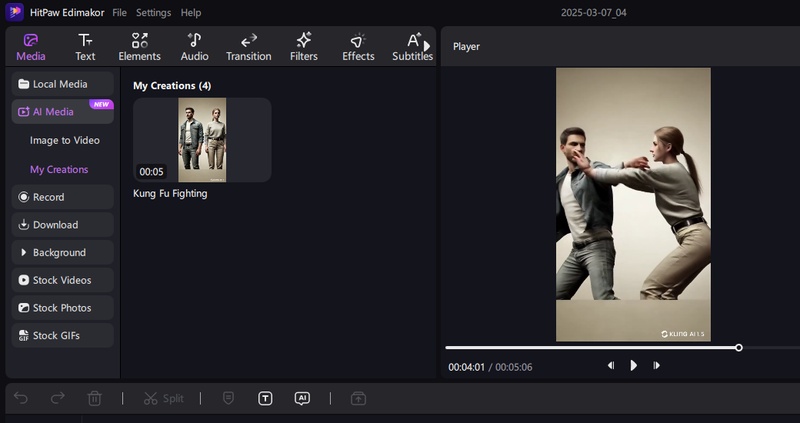Click the player progress slider handle
This screenshot has height=423, width=800.
[x=739, y=347]
